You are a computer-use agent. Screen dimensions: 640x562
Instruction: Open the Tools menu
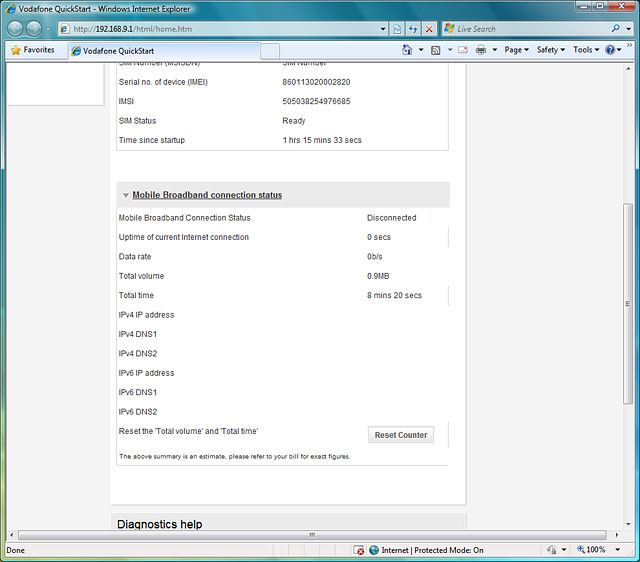point(584,50)
